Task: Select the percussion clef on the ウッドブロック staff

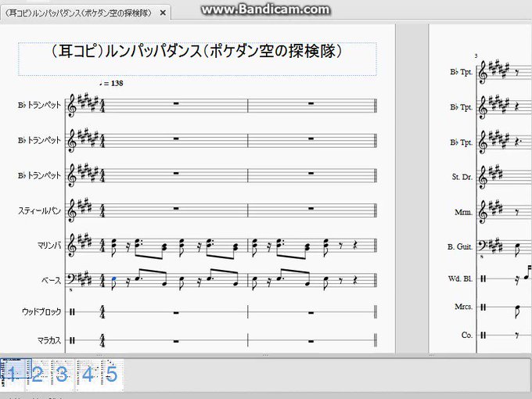Action: pos(72,312)
